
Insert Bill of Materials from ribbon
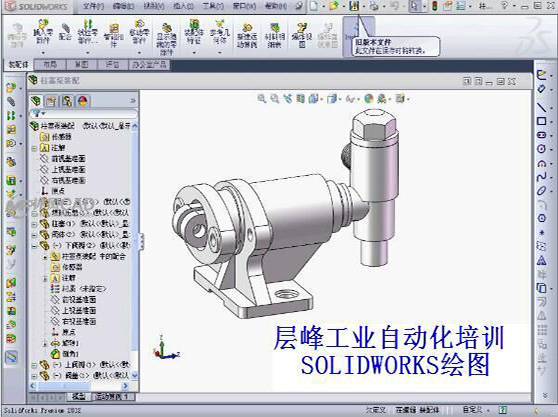(274, 35)
